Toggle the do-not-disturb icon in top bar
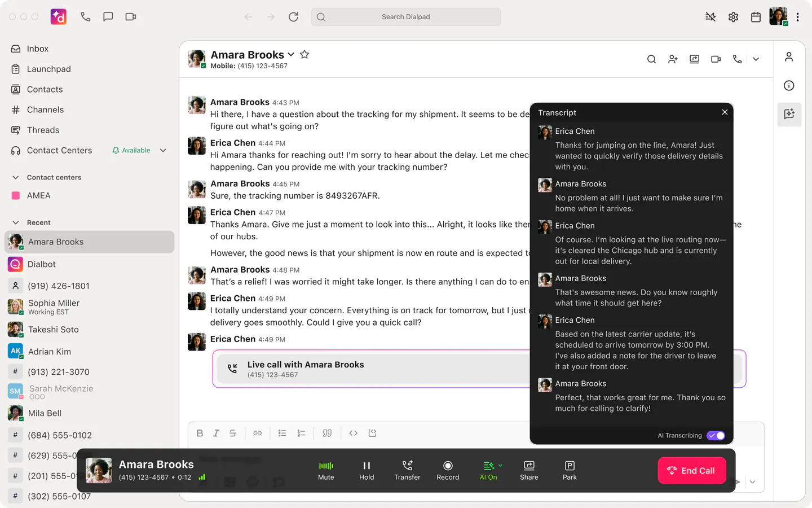The image size is (812, 508). point(710,17)
